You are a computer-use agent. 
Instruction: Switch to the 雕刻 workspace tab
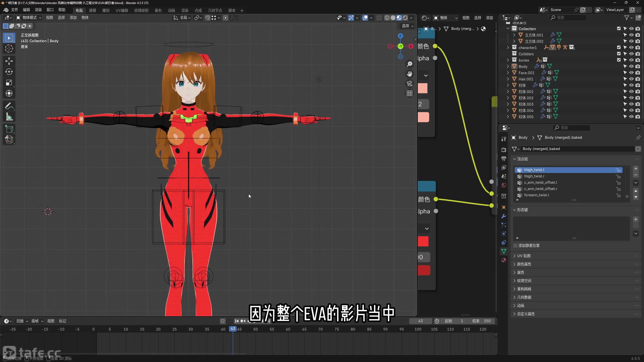[x=106, y=10]
